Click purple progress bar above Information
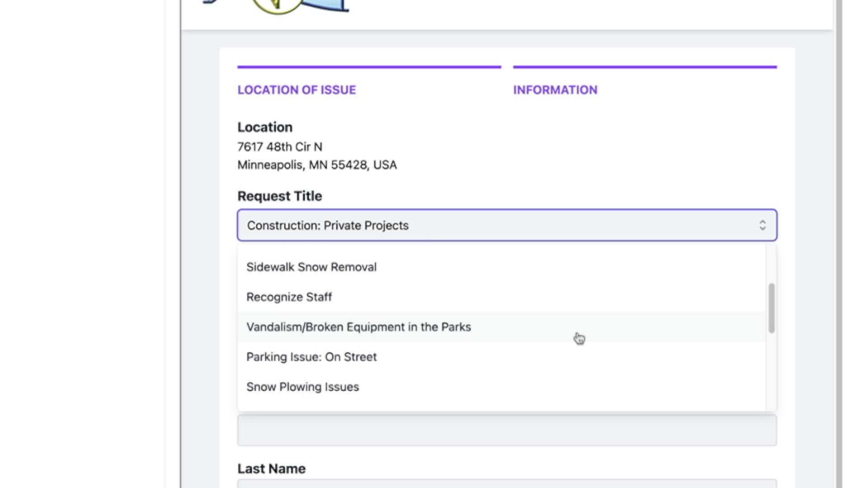868x488 pixels. pos(645,67)
